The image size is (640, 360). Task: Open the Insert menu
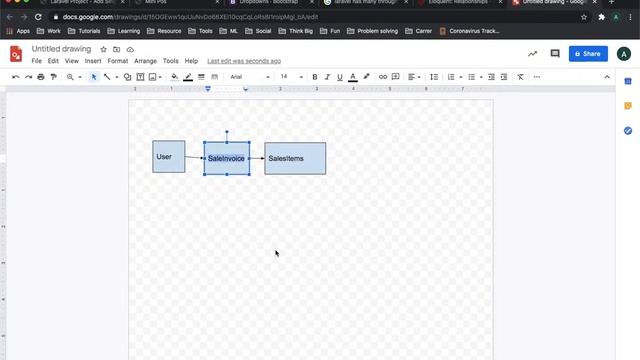tap(93, 61)
